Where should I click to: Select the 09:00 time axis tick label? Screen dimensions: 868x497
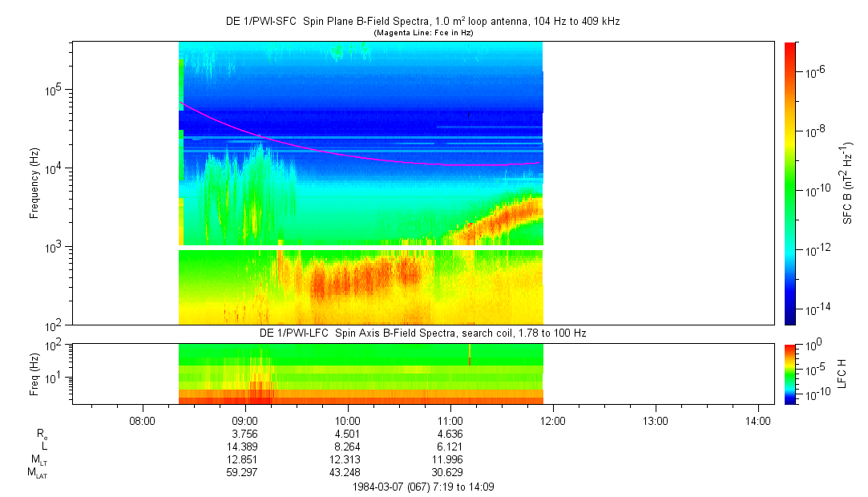coord(244,420)
